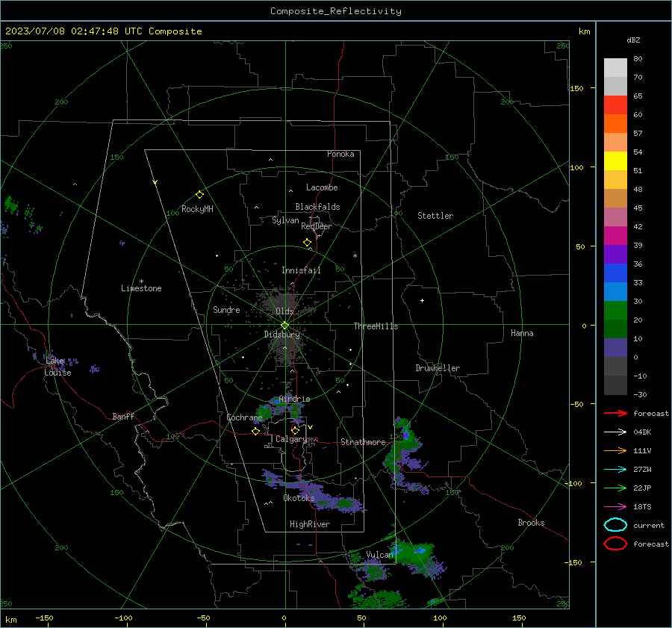
Task: Click the ThreeHills town label
Action: 376,326
